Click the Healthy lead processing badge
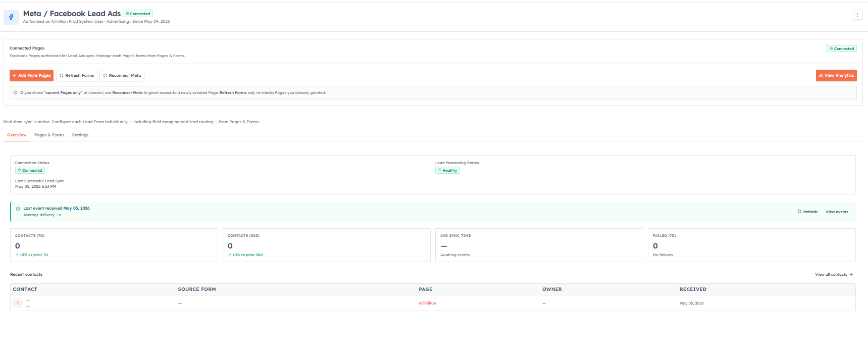The width and height of the screenshot is (868, 352). point(447,170)
